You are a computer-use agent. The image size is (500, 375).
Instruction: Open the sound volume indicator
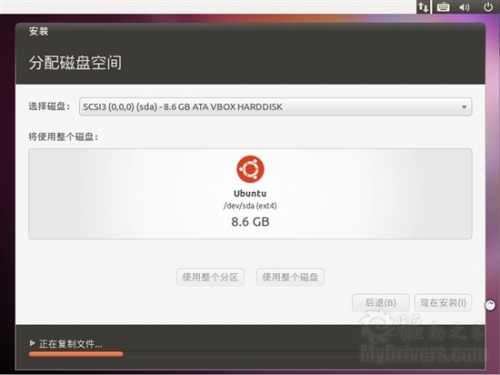464,7
